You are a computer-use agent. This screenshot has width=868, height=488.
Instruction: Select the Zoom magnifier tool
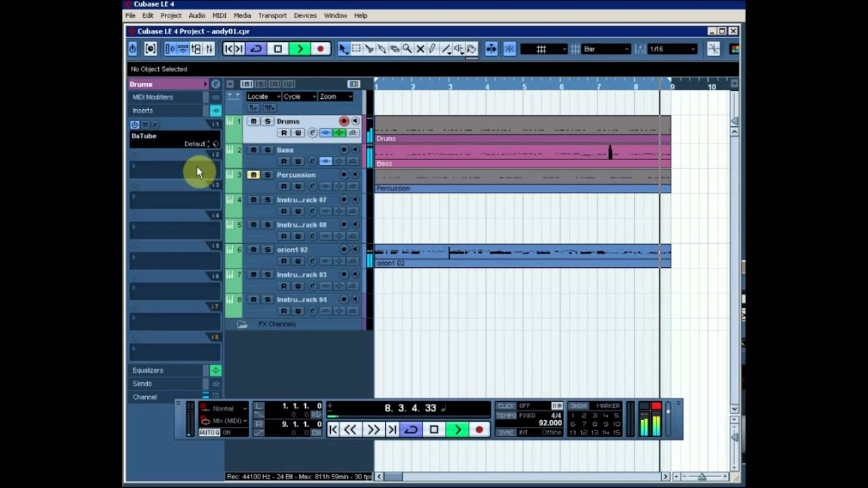(407, 49)
